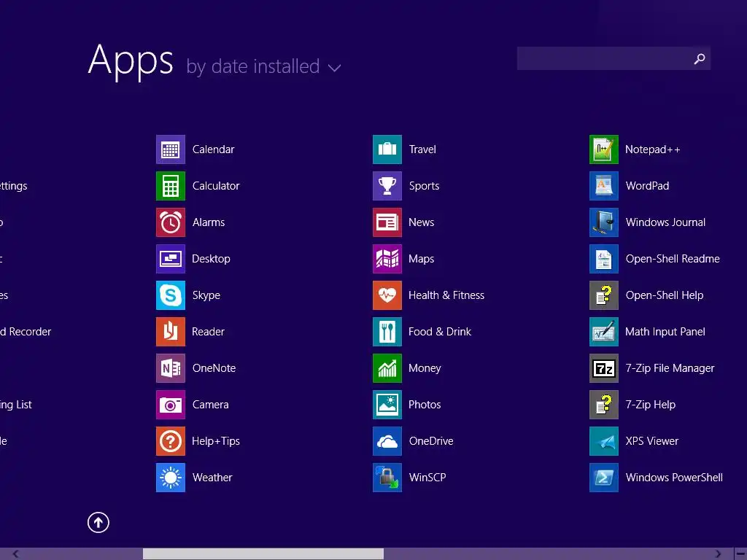Viewport: 747px width, 560px height.
Task: Click the 'Calculator' text label
Action: pyautogui.click(x=216, y=186)
